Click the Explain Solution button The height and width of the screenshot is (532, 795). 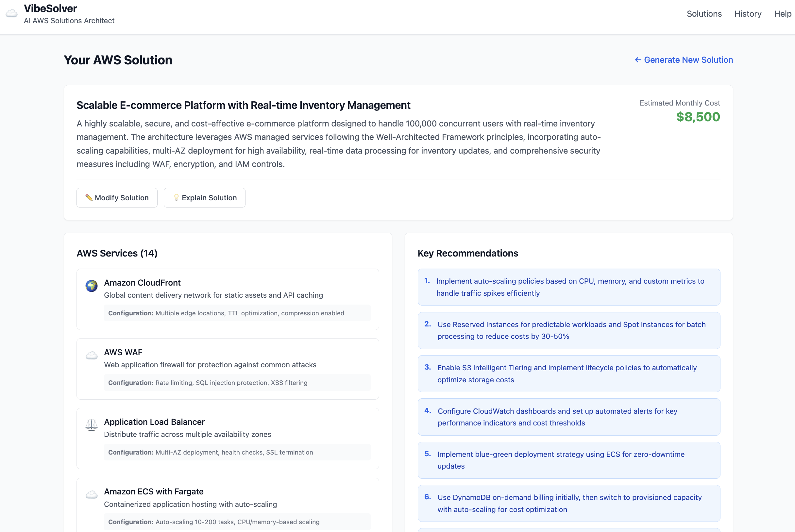[x=204, y=197]
